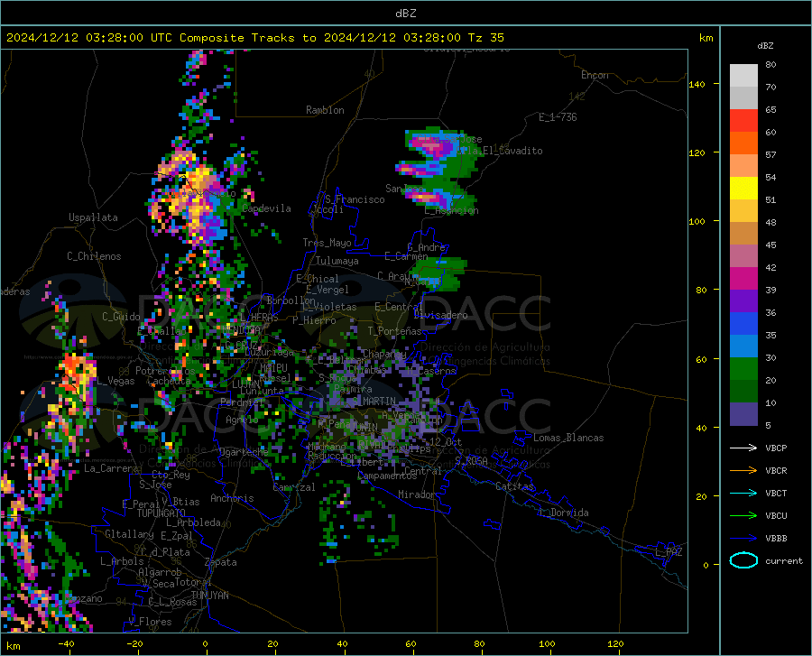Click the Lomas_Blancas place label
Image resolution: width=812 pixels, height=656 pixels.
tap(568, 438)
